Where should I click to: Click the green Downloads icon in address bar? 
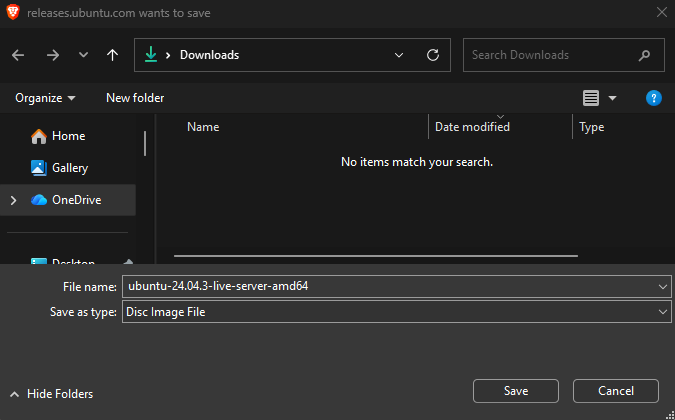coord(151,55)
